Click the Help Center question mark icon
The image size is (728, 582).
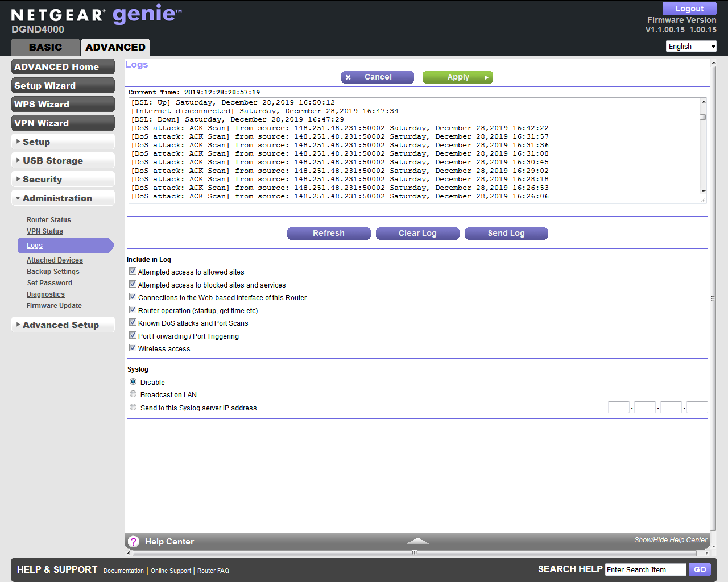(x=134, y=542)
